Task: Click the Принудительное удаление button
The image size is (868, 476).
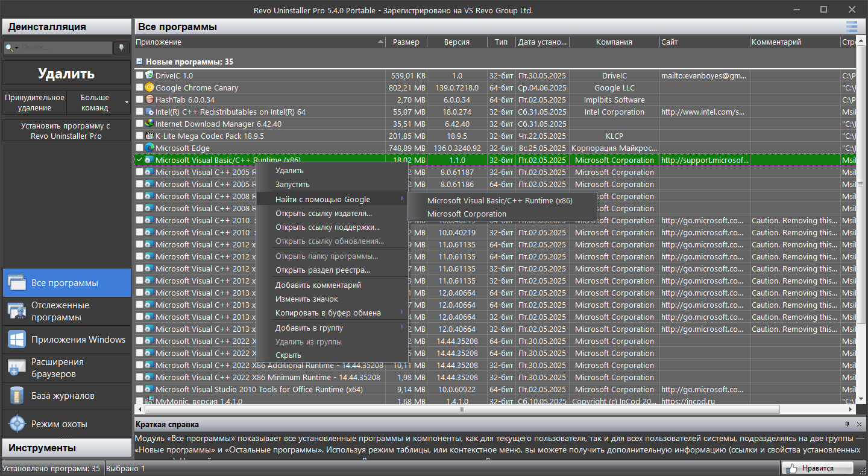Action: coord(34,103)
